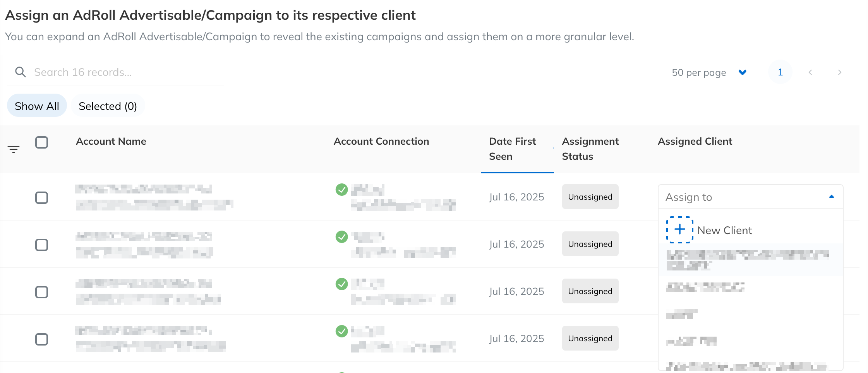
Task: Click first row's Unassigned status badge
Action: (590, 197)
